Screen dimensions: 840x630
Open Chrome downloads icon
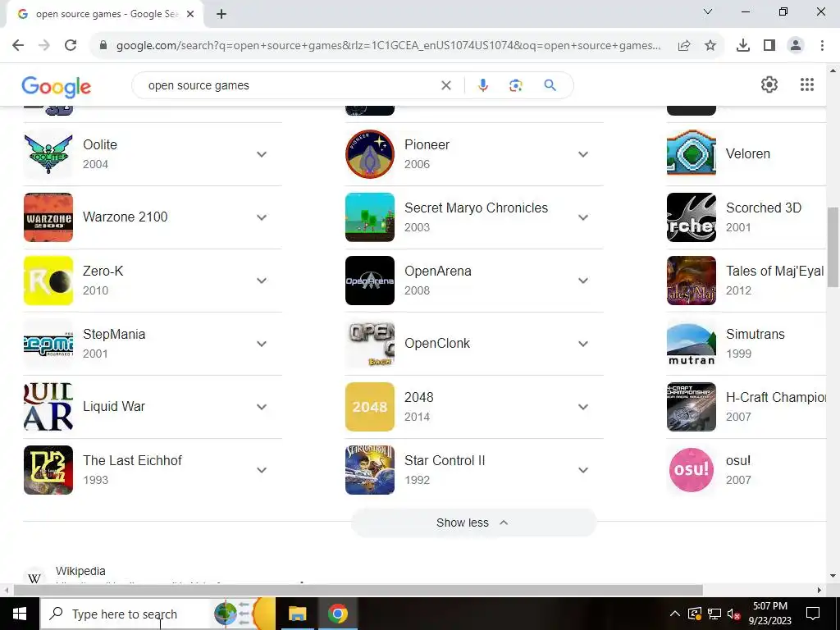point(743,46)
